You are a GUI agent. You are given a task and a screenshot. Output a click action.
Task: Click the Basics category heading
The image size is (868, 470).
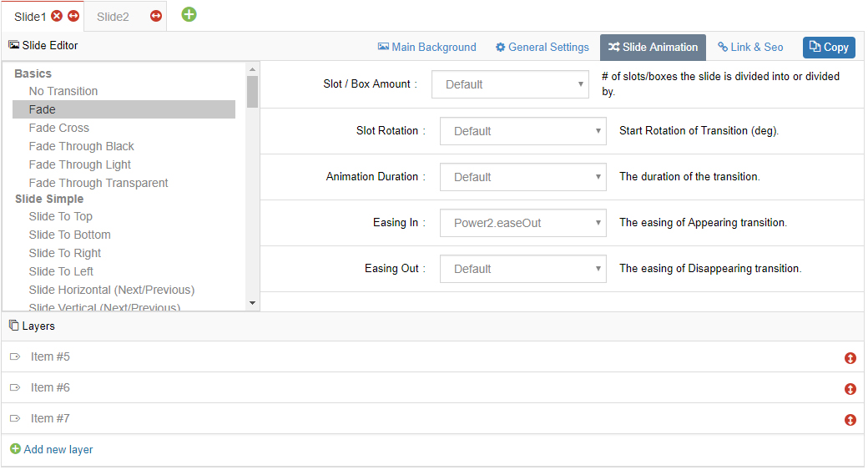click(x=33, y=73)
